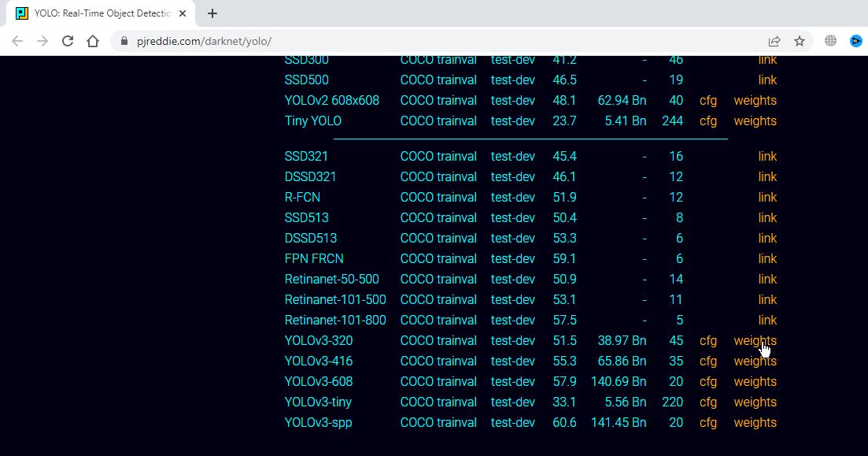Open the cfg file for Tiny YOLO
The height and width of the screenshot is (456, 868).
pos(708,120)
